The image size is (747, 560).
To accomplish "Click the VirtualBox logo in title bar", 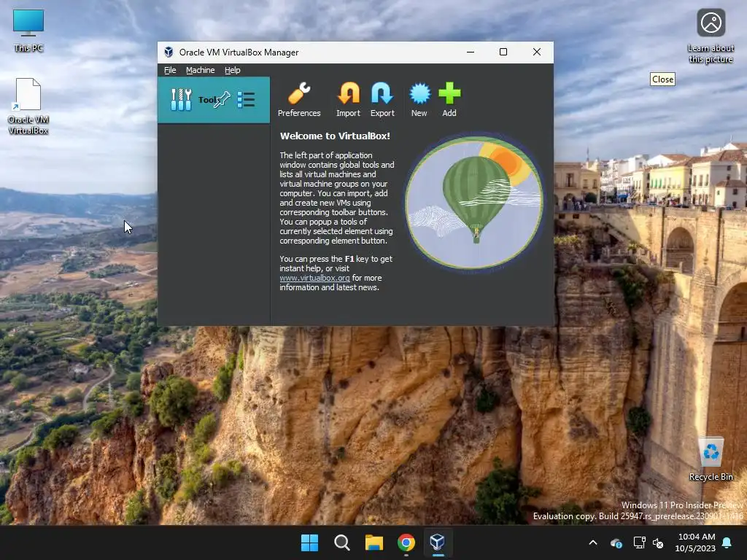I will click(x=169, y=52).
